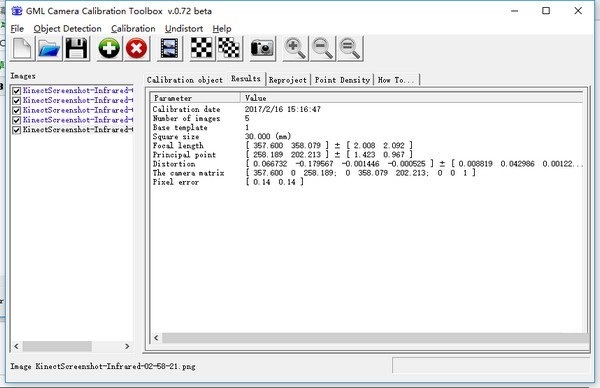The image size is (600, 388).
Task: Save project using the floppy disk icon
Action: coord(77,49)
